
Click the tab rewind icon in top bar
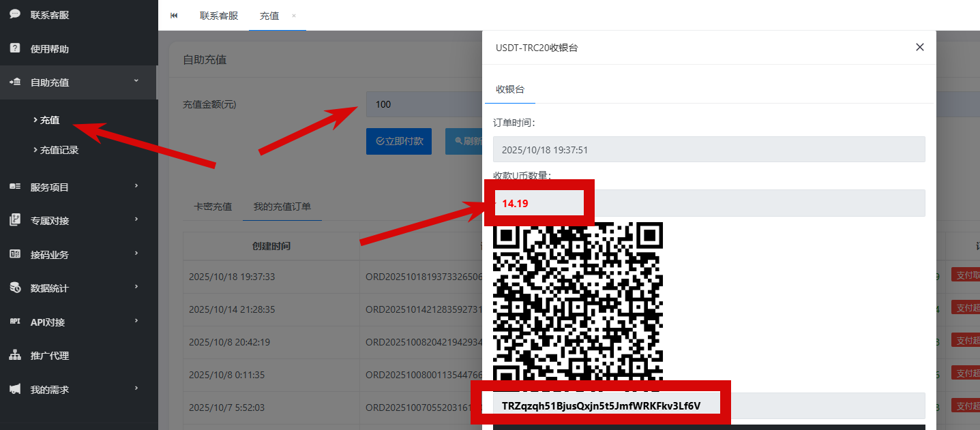174,15
